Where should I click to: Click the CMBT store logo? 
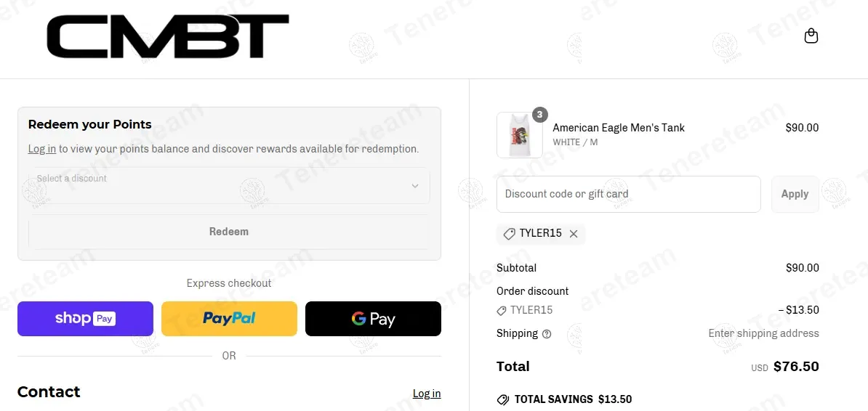167,36
